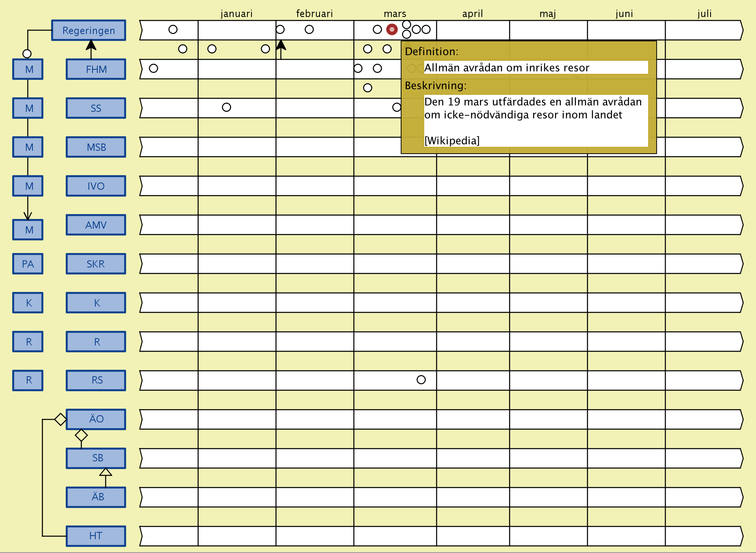The height and width of the screenshot is (553, 756).
Task: Click the small circle connector below Regeringen line
Action: coord(27,54)
